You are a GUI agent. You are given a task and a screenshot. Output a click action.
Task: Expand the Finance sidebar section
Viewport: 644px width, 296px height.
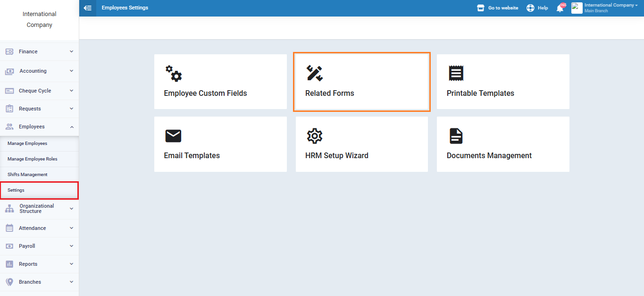(x=39, y=51)
